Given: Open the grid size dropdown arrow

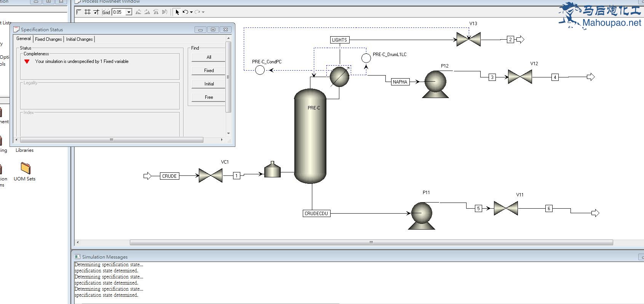Looking at the screenshot, I should [129, 12].
